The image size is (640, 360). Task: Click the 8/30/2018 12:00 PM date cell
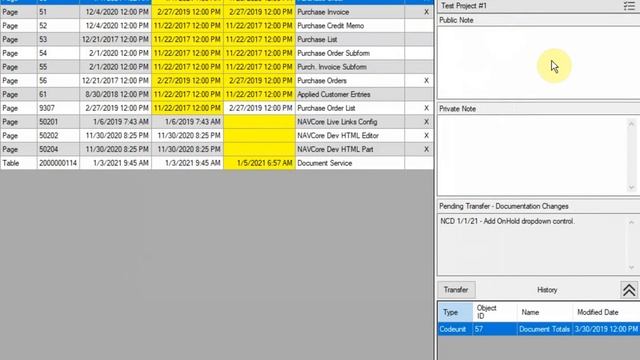pos(116,94)
